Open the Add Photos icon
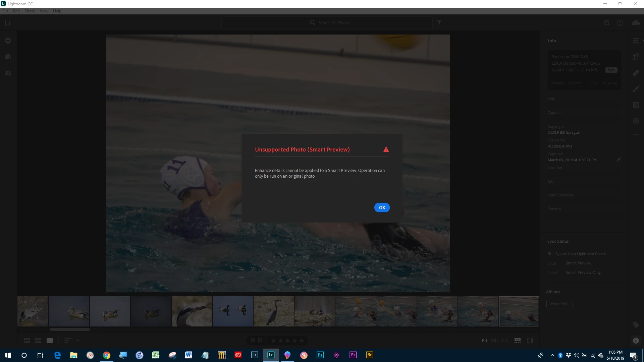Screen dimensions: 644x362 (x=8, y=41)
